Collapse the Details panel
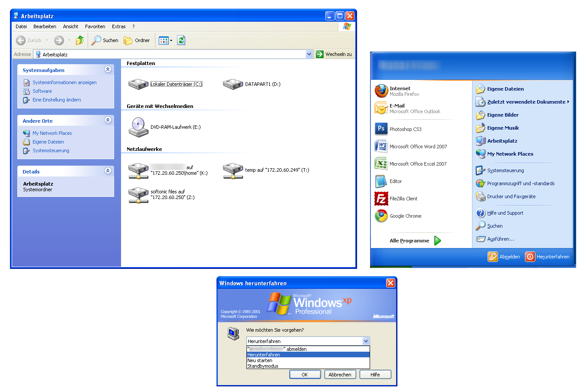The width and height of the screenshot is (587, 392). click(108, 171)
